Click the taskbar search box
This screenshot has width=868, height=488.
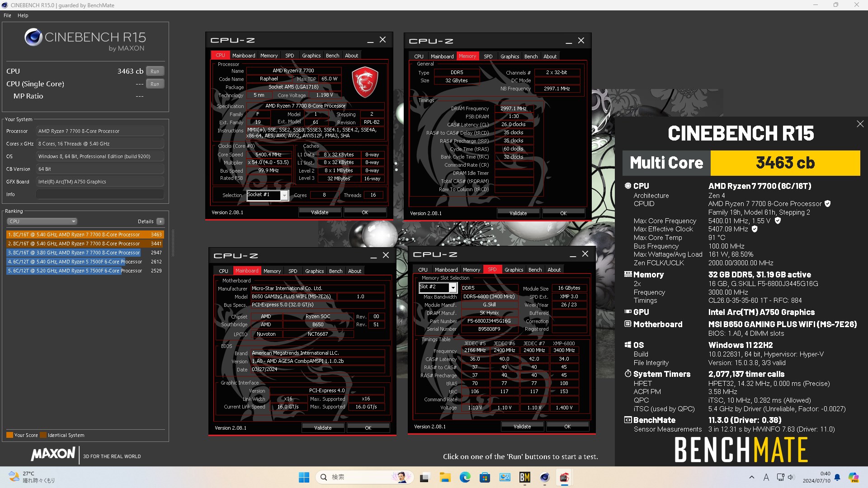pyautogui.click(x=365, y=477)
